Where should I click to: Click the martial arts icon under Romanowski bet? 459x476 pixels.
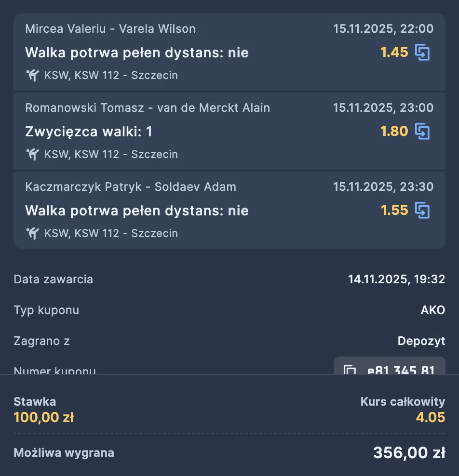[x=32, y=154]
